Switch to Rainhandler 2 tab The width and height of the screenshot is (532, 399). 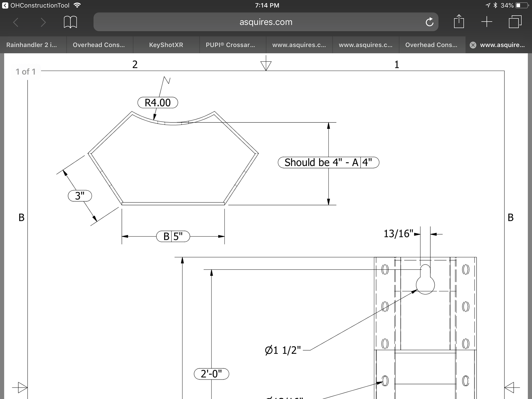click(32, 45)
